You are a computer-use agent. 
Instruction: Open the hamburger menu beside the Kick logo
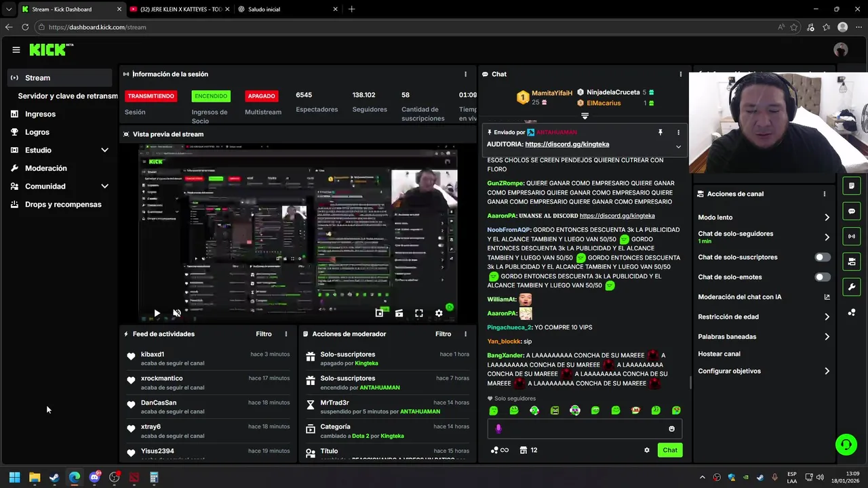click(x=16, y=49)
